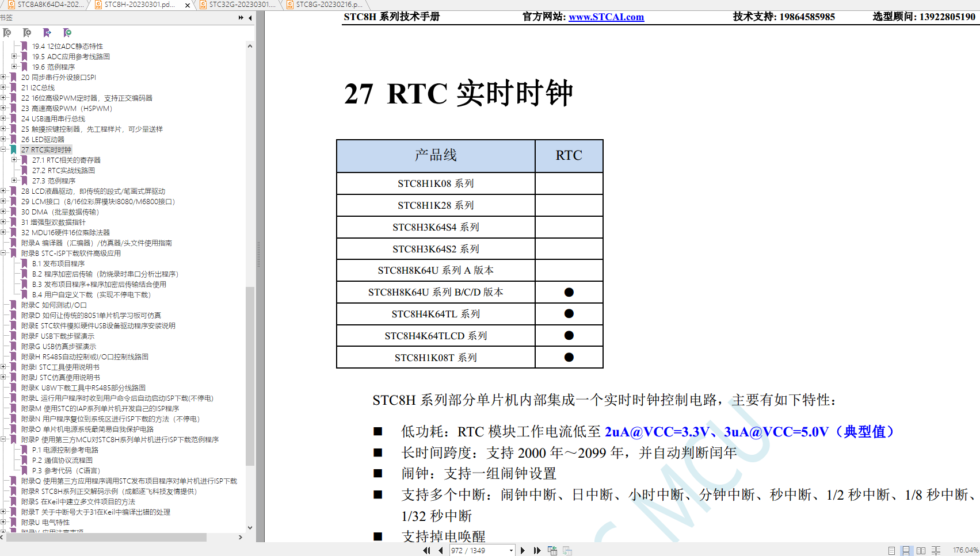The image size is (980, 556).
Task: Click the horizontal scrollbar thumb in bookmarks
Action: point(106,537)
